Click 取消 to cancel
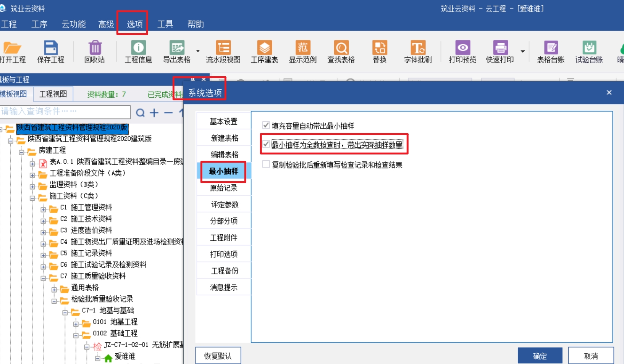The width and height of the screenshot is (624, 364). [x=591, y=356]
